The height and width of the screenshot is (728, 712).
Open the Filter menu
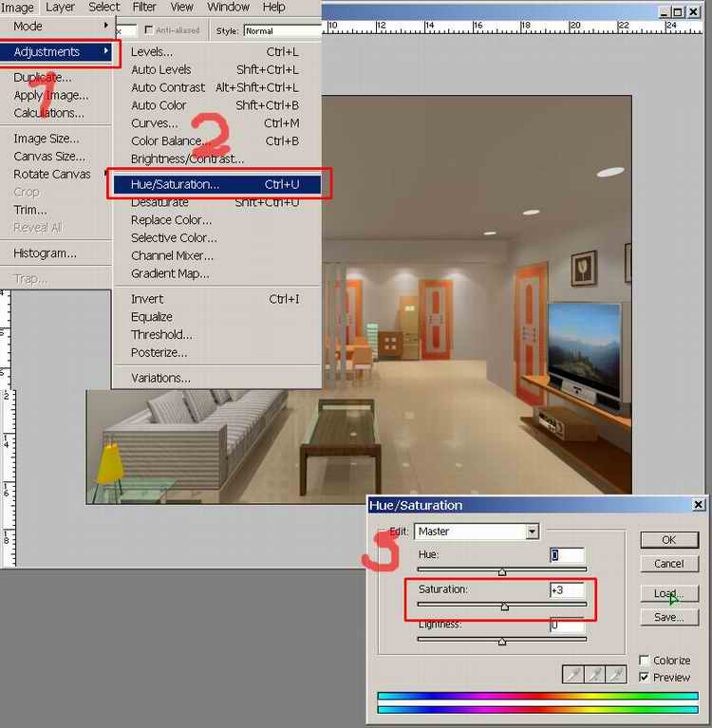click(144, 7)
